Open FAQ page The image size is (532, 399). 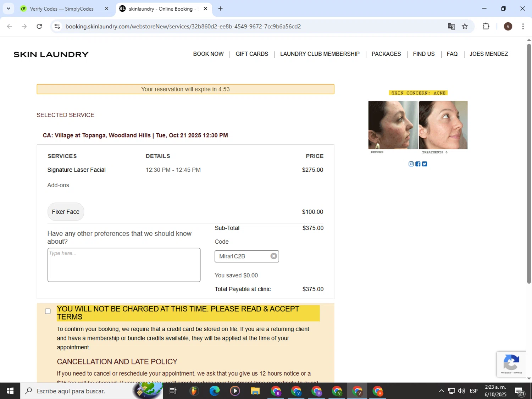(452, 54)
